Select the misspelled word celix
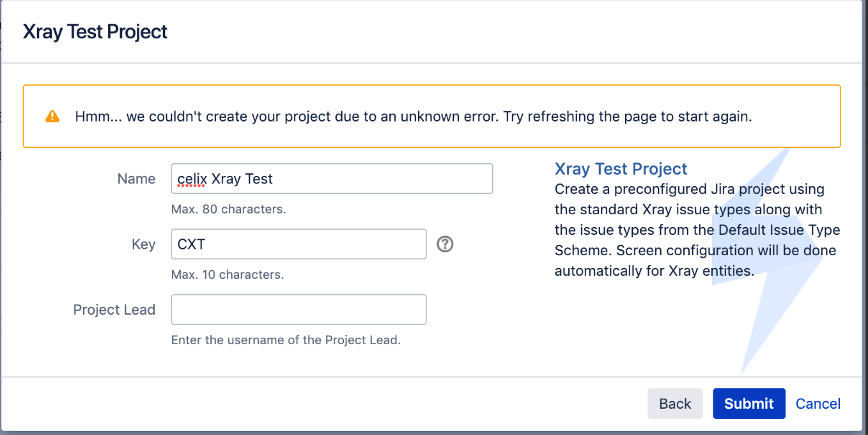The width and height of the screenshot is (868, 435). pyautogui.click(x=190, y=178)
